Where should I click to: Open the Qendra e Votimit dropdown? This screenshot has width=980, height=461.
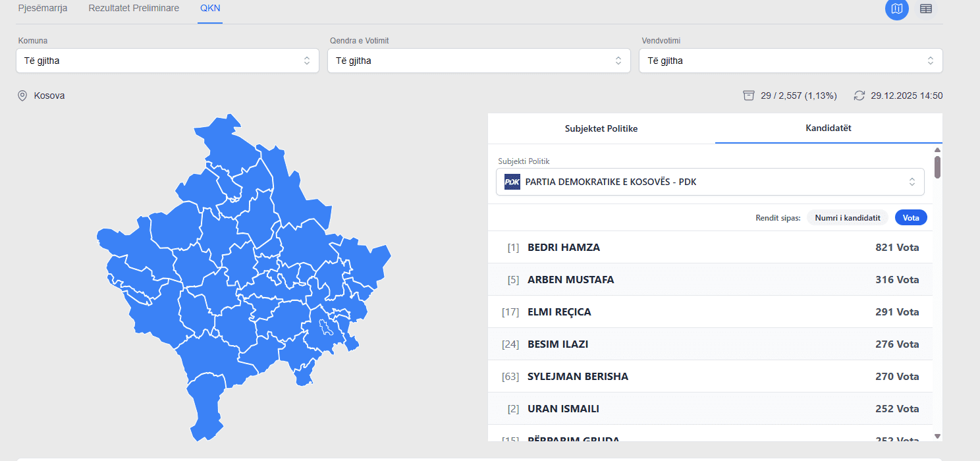[479, 61]
